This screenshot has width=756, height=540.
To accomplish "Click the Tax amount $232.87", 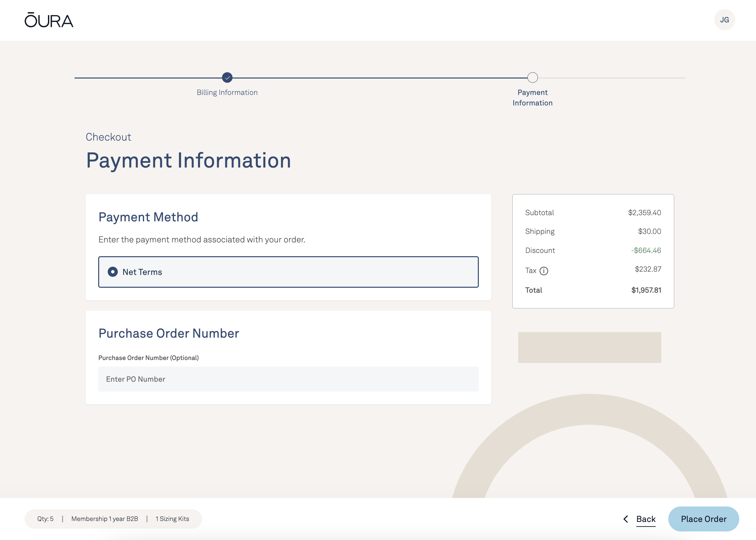I will click(648, 269).
